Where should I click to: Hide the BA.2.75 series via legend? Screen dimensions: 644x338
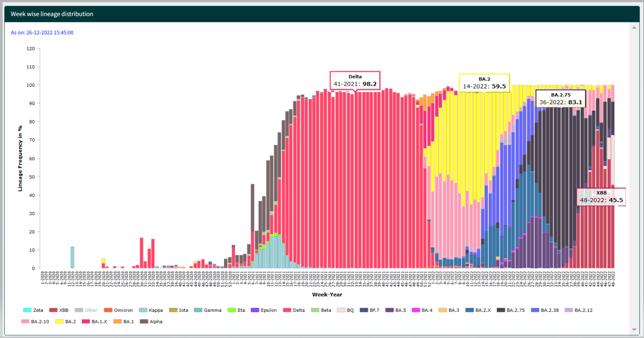[511, 310]
